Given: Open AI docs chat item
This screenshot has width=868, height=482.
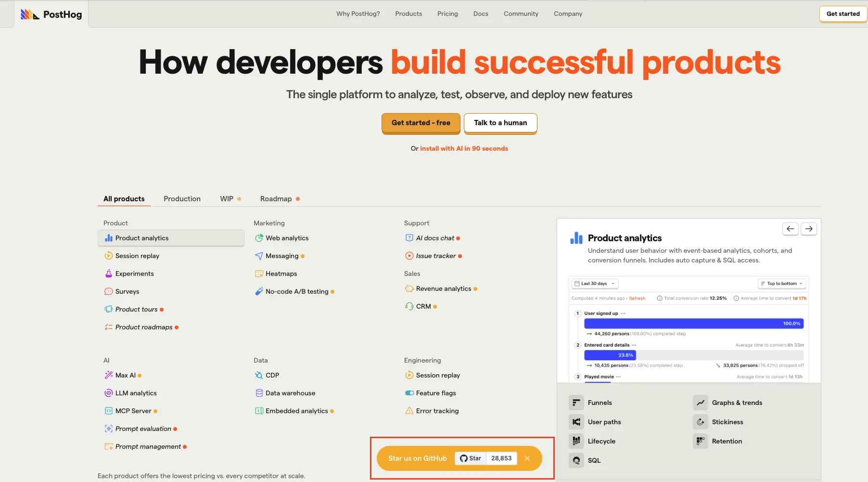Looking at the screenshot, I should pos(433,238).
